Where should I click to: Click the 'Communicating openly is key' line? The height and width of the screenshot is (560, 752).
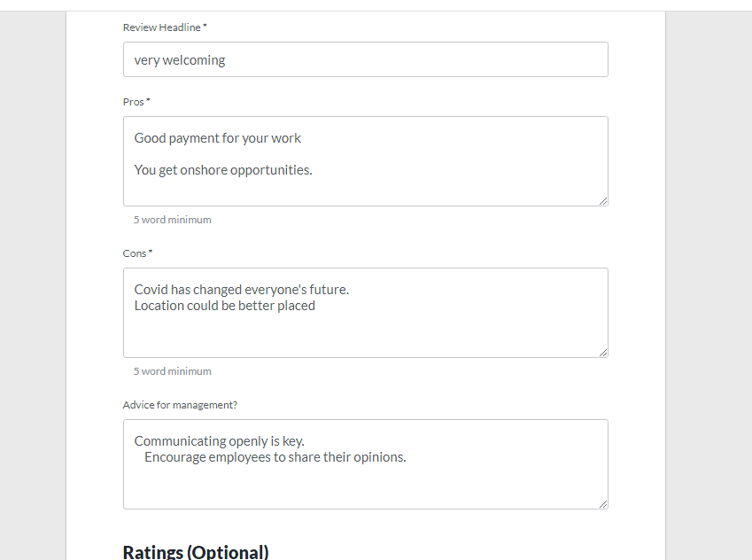click(220, 441)
